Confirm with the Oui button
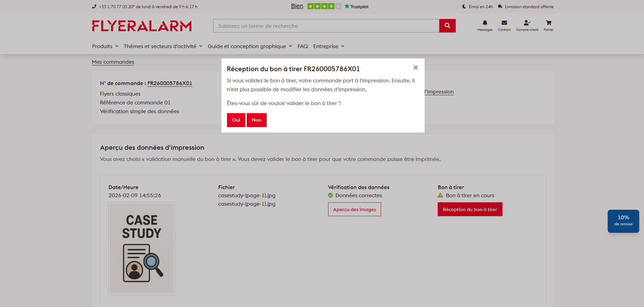644x307 pixels. (236, 120)
